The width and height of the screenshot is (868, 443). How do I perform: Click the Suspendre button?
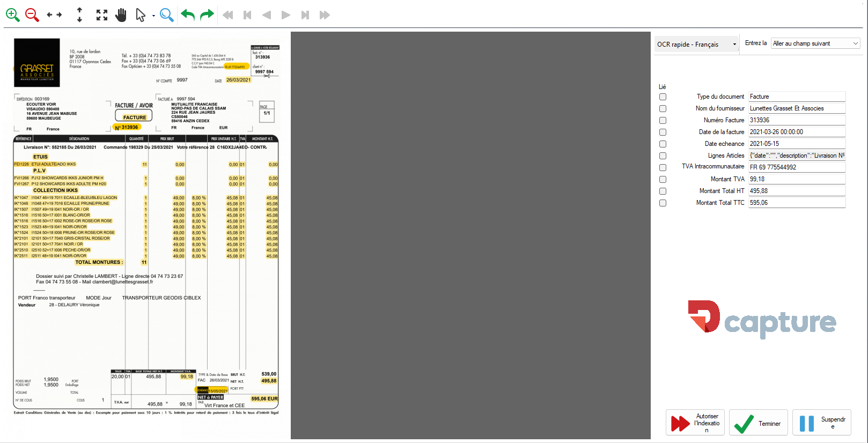(822, 423)
